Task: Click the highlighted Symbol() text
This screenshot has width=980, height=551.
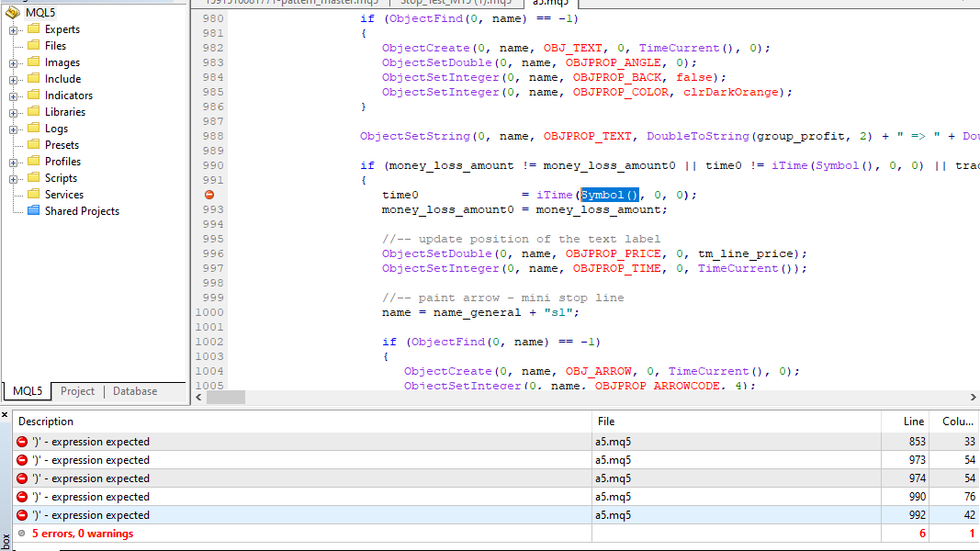Action: coord(610,195)
